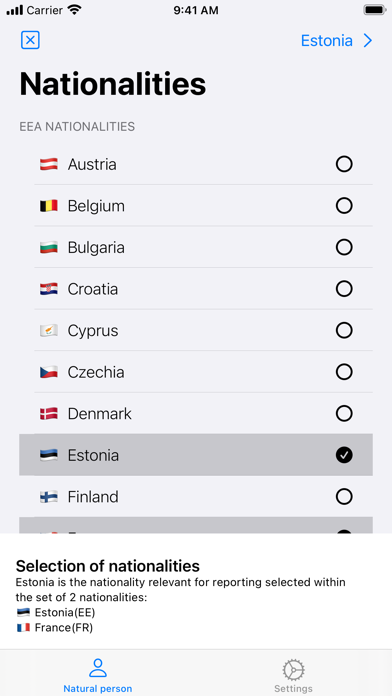Screen dimensions: 392x696
Task: Tap the Estonia(EE) entry in selection summary
Action: 56,613
